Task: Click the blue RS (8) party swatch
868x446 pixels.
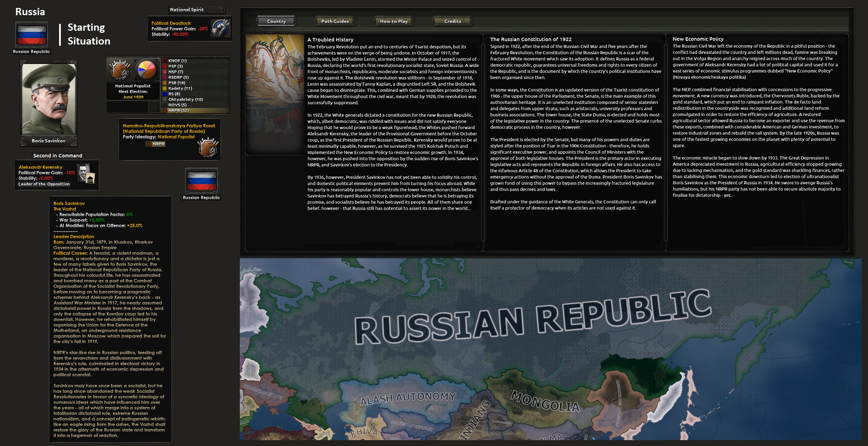Action: click(165, 94)
